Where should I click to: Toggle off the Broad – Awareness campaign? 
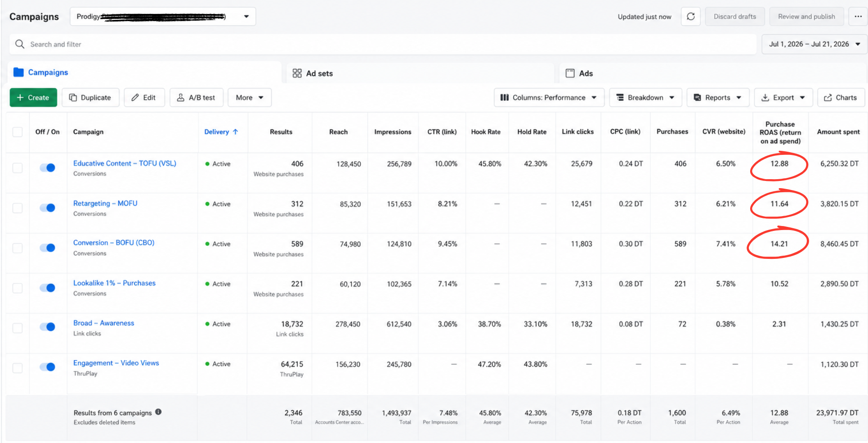tap(47, 327)
